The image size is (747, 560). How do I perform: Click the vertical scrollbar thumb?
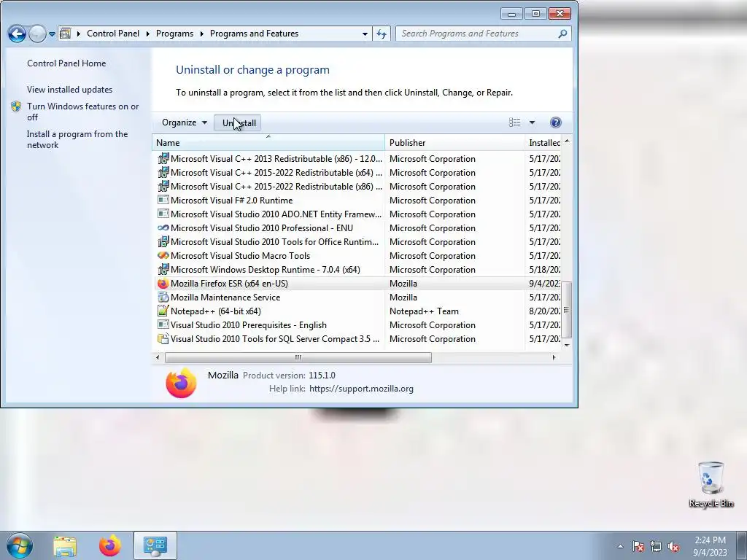(x=566, y=309)
